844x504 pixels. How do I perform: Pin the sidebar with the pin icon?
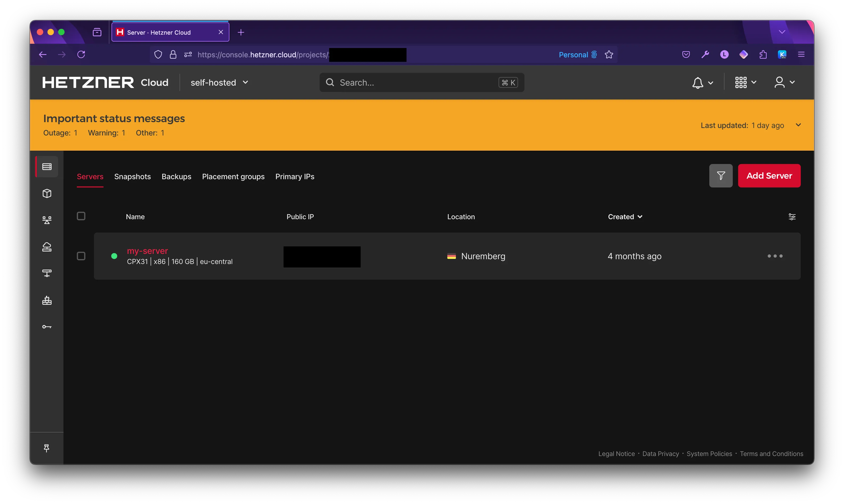[46, 448]
